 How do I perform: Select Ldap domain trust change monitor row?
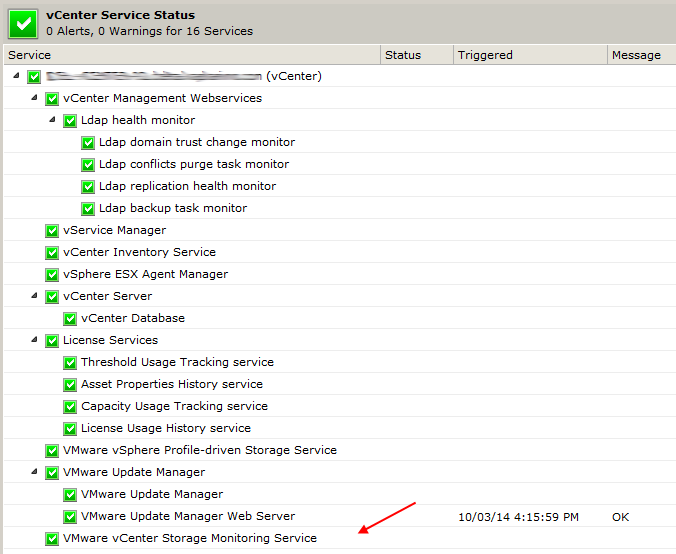pos(340,142)
